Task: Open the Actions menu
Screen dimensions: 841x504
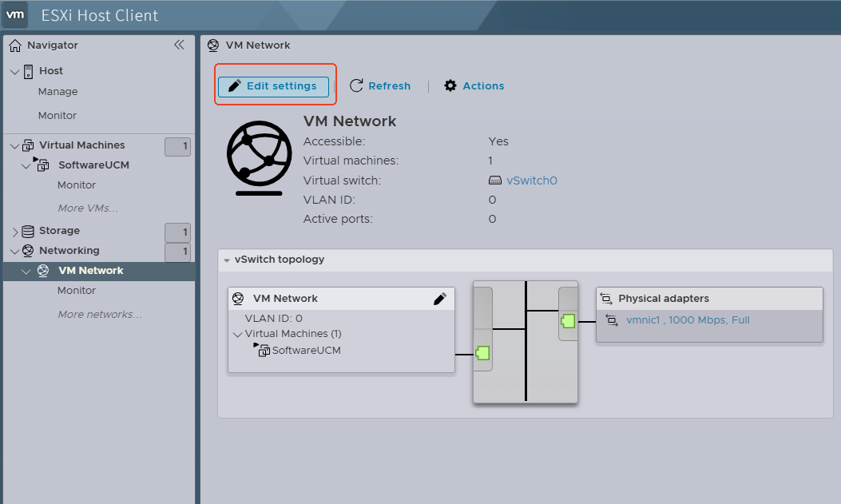Action: tap(483, 85)
